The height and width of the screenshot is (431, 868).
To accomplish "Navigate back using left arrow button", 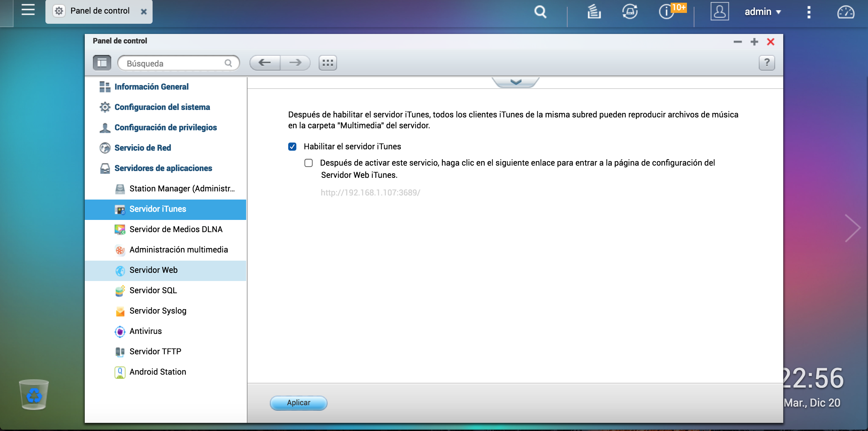I will pyautogui.click(x=264, y=62).
